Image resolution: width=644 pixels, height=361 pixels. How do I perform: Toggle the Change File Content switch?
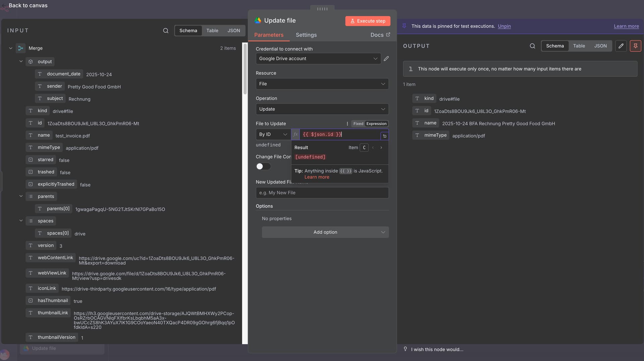click(263, 167)
